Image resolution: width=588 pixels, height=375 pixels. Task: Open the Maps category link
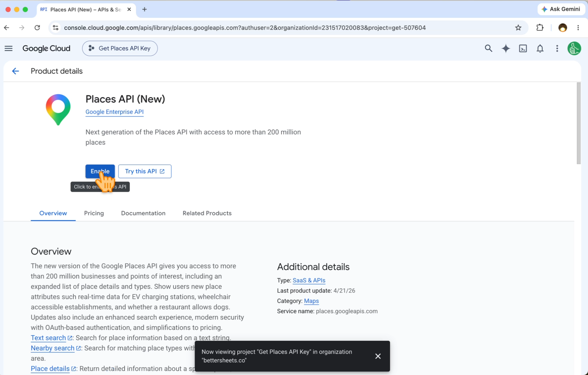(311, 301)
